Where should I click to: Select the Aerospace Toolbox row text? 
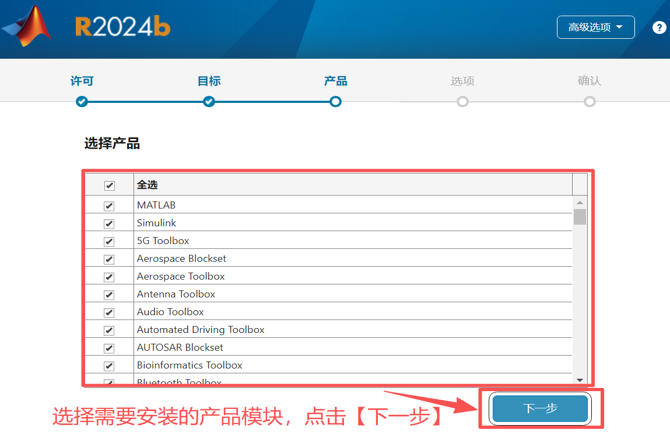[180, 277]
